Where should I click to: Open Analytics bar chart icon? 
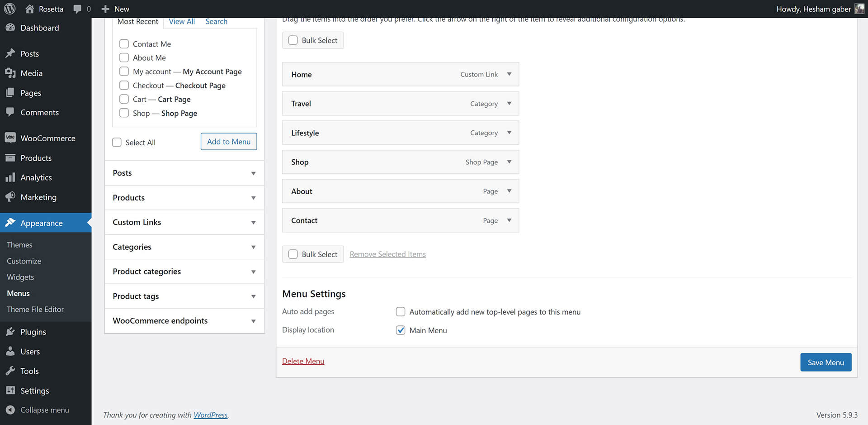pos(10,177)
